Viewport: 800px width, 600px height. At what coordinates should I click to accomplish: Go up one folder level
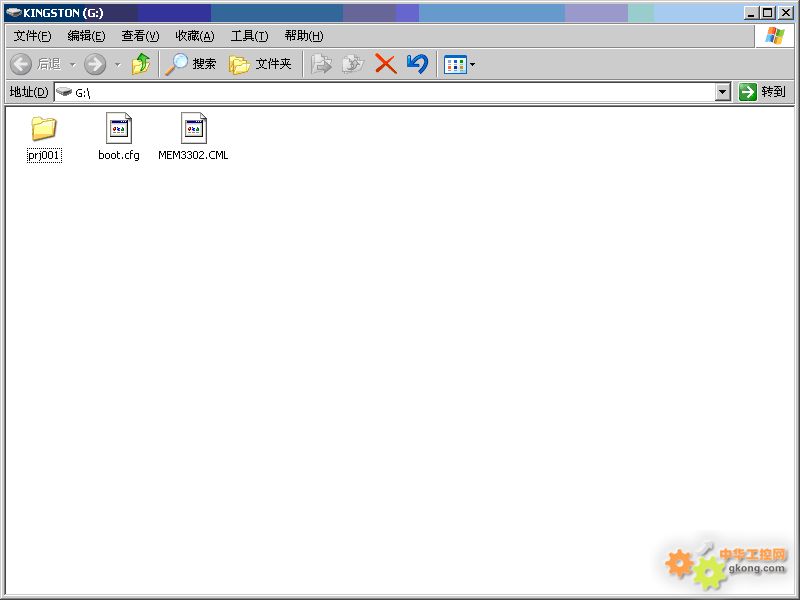pos(141,64)
